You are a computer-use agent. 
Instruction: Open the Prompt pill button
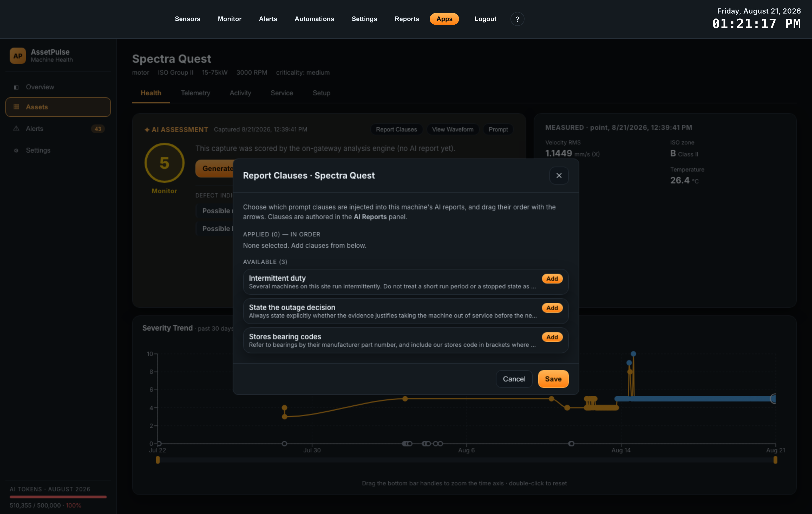(498, 129)
